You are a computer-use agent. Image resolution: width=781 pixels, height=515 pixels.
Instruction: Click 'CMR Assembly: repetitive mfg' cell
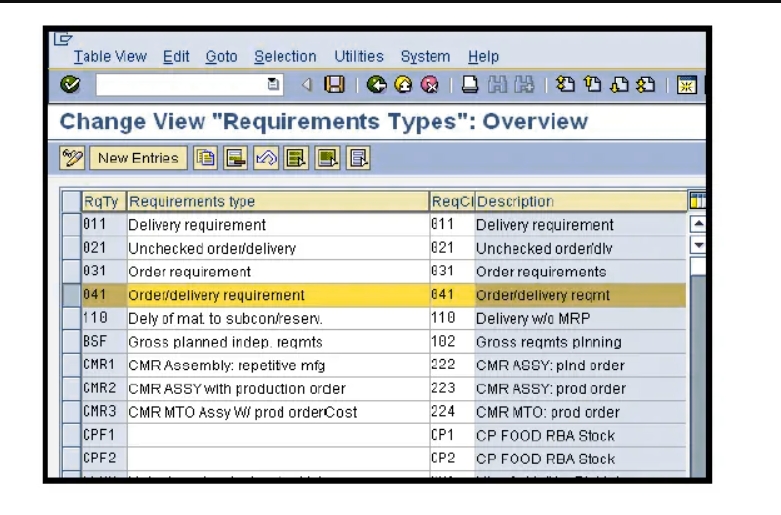pyautogui.click(x=278, y=365)
